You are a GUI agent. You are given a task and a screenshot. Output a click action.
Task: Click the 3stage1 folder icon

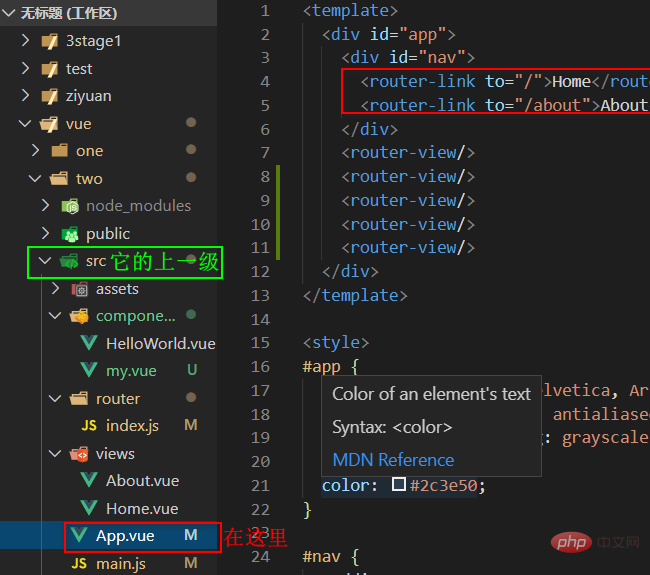50,41
